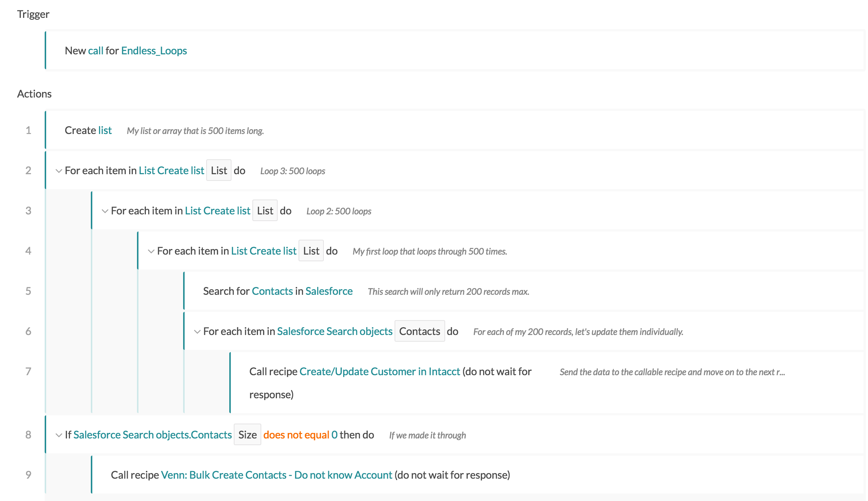The width and height of the screenshot is (868, 501).
Task: Click the Trigger section heading
Action: pyautogui.click(x=33, y=14)
